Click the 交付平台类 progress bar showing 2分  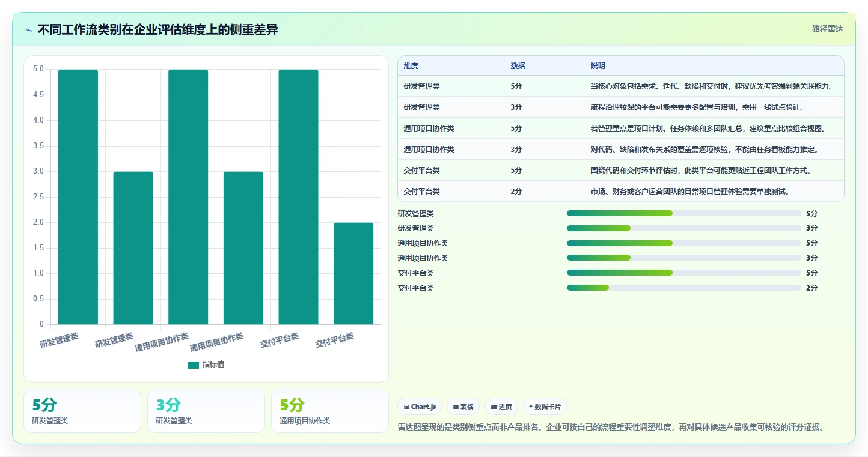(x=683, y=288)
